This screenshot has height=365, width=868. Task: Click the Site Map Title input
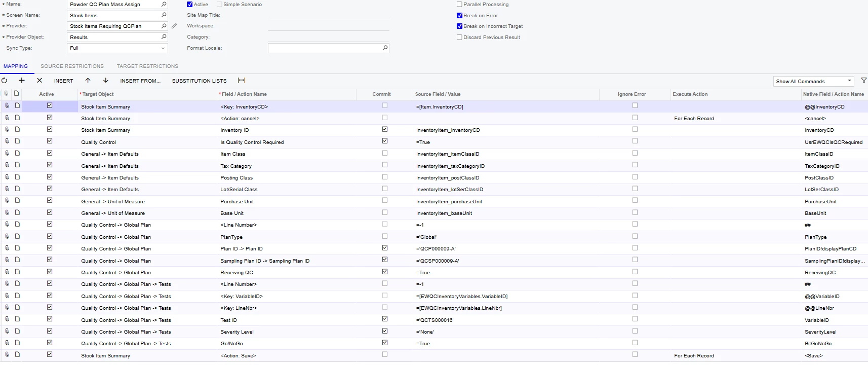click(328, 15)
